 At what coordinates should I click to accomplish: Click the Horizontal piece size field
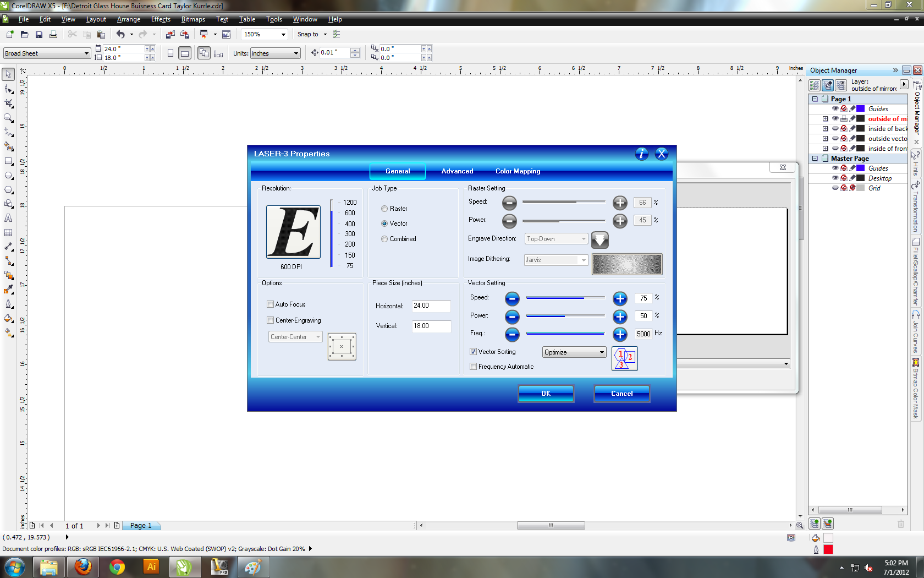click(x=431, y=306)
